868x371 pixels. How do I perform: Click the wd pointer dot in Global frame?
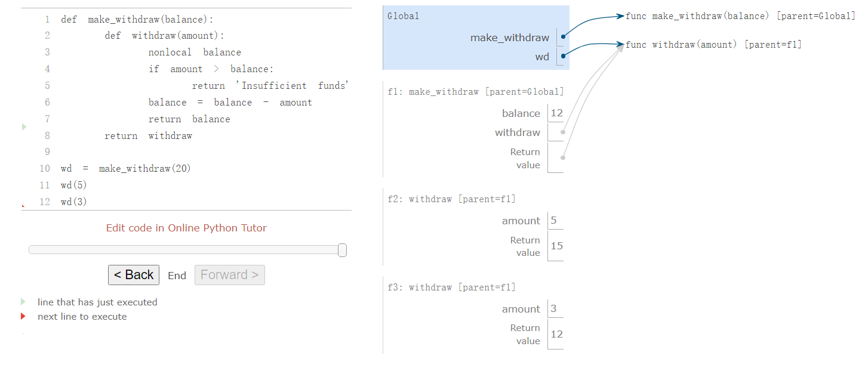coord(563,56)
